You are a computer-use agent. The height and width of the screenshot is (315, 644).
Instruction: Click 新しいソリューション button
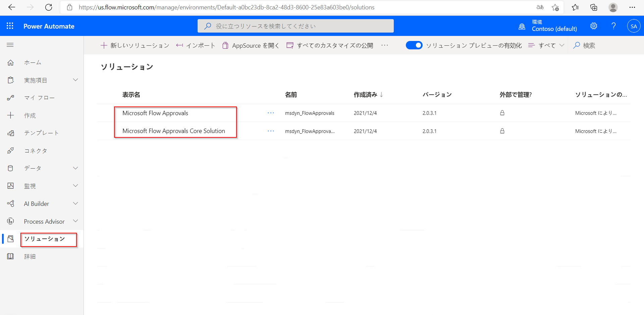click(135, 45)
